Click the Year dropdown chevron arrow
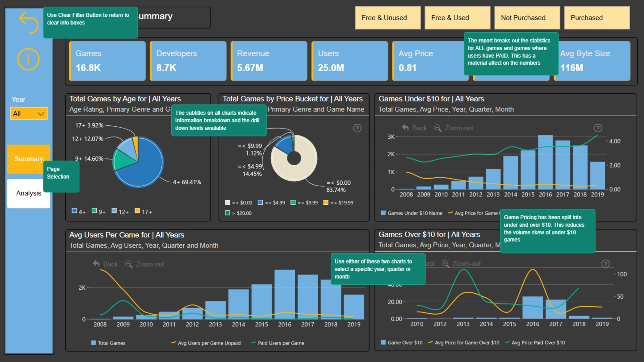644x362 pixels. click(x=41, y=114)
